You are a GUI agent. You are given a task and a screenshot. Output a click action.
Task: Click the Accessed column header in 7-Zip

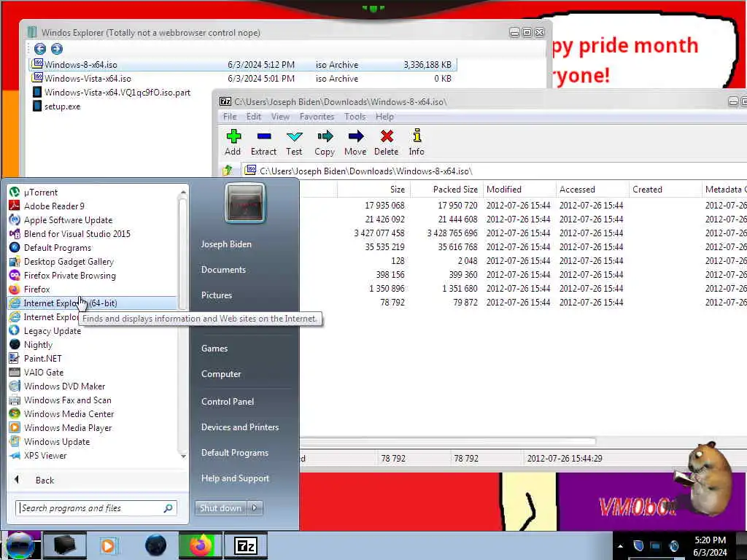(592, 190)
